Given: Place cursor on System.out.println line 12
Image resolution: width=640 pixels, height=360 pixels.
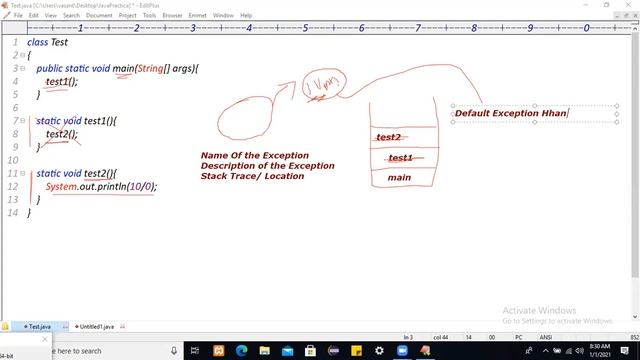Looking at the screenshot, I should (101, 187).
